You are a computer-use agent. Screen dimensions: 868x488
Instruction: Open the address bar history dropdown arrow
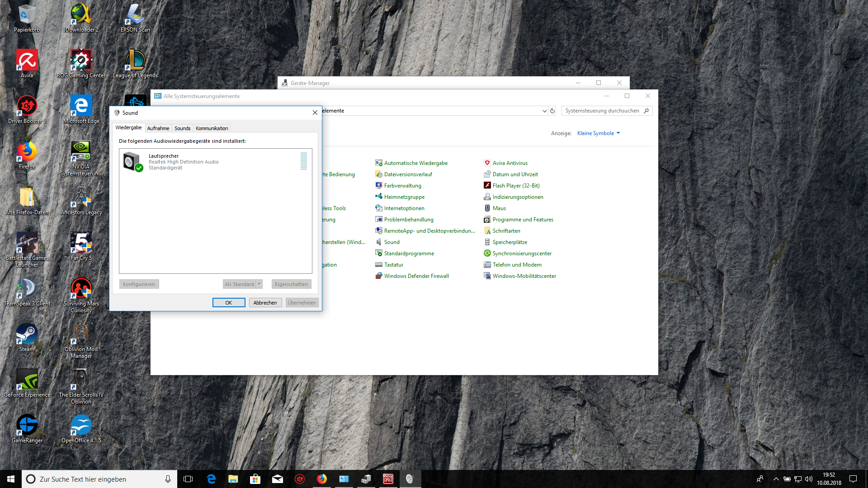[x=544, y=111]
